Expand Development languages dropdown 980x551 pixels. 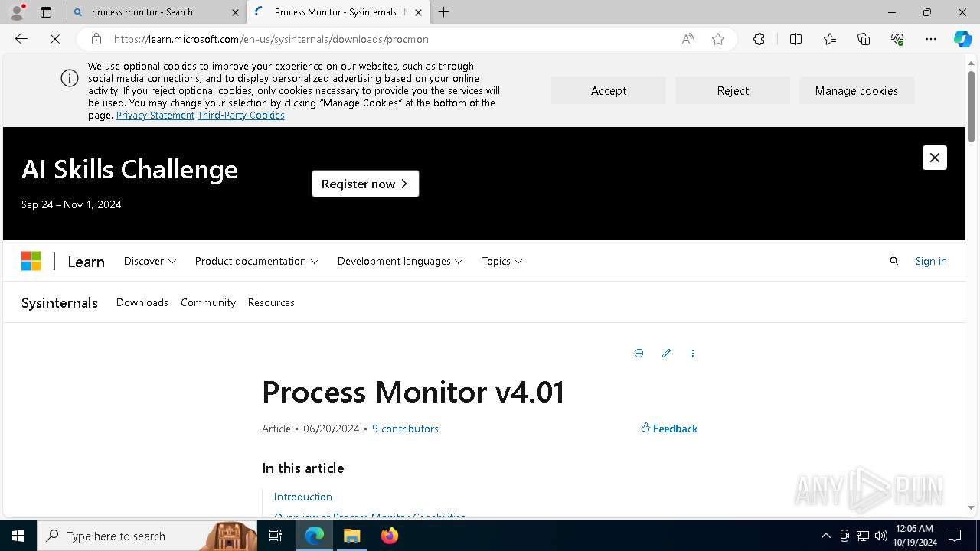[400, 261]
